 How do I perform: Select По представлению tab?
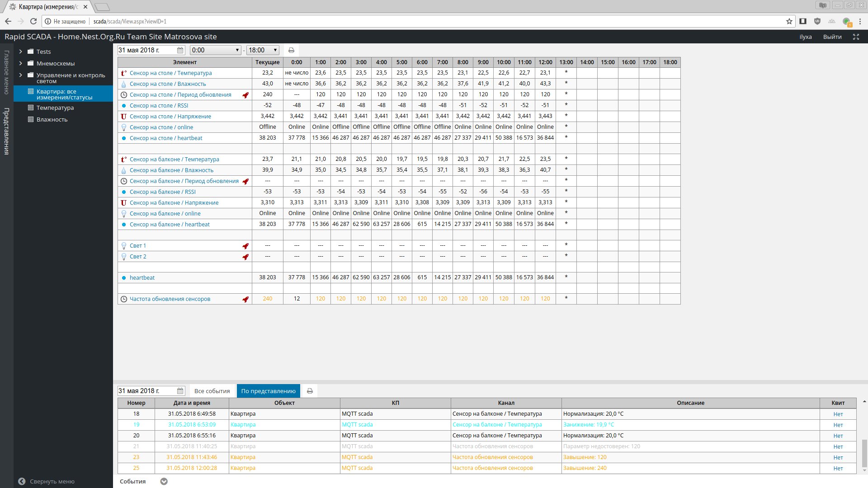[x=268, y=391]
